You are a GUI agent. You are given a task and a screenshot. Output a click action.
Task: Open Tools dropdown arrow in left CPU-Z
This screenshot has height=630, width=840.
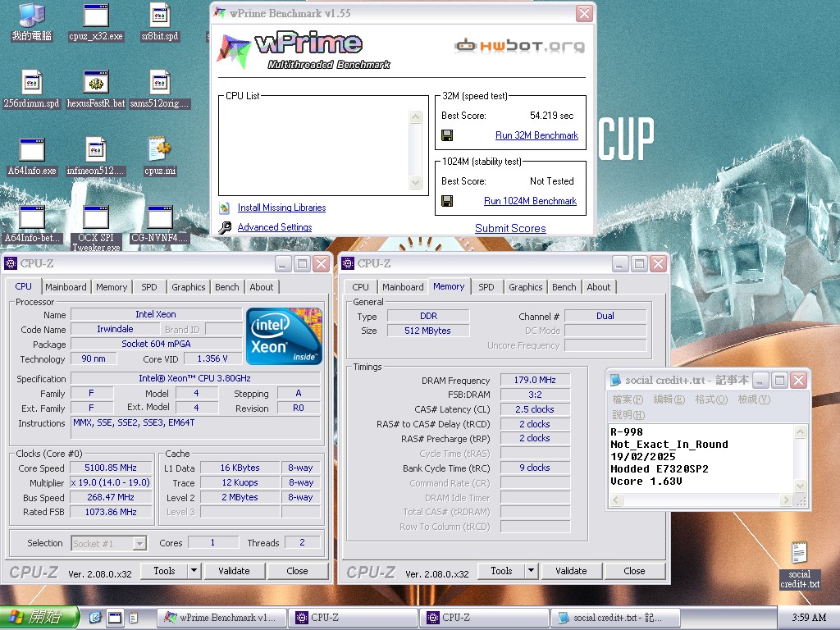tap(194, 571)
